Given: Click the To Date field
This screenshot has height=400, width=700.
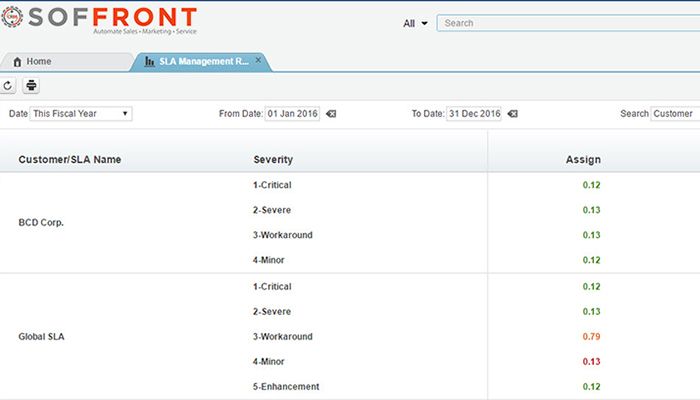Looking at the screenshot, I should tap(475, 113).
